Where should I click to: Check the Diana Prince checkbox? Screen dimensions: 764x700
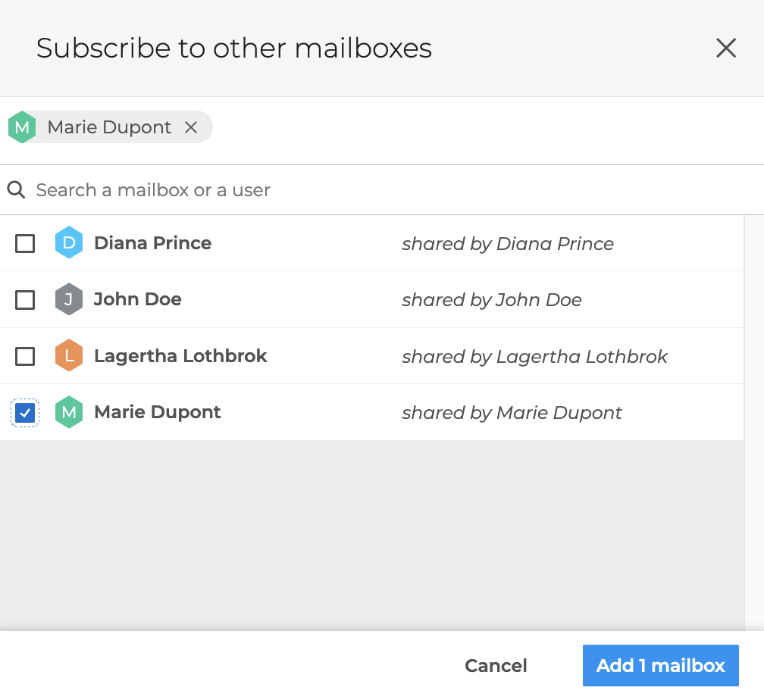click(25, 243)
